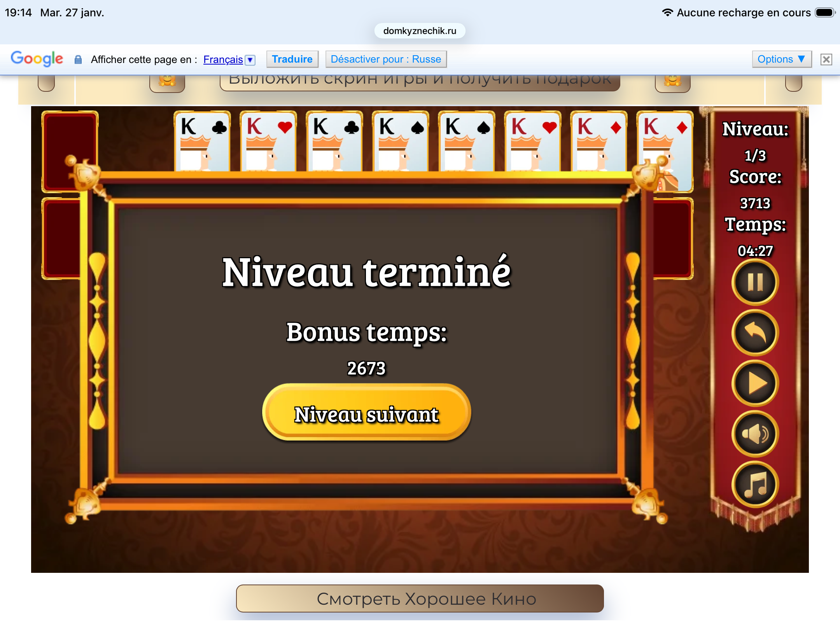
Task: Click the Смотреть Хорошее Кино banner
Action: pyautogui.click(x=420, y=598)
